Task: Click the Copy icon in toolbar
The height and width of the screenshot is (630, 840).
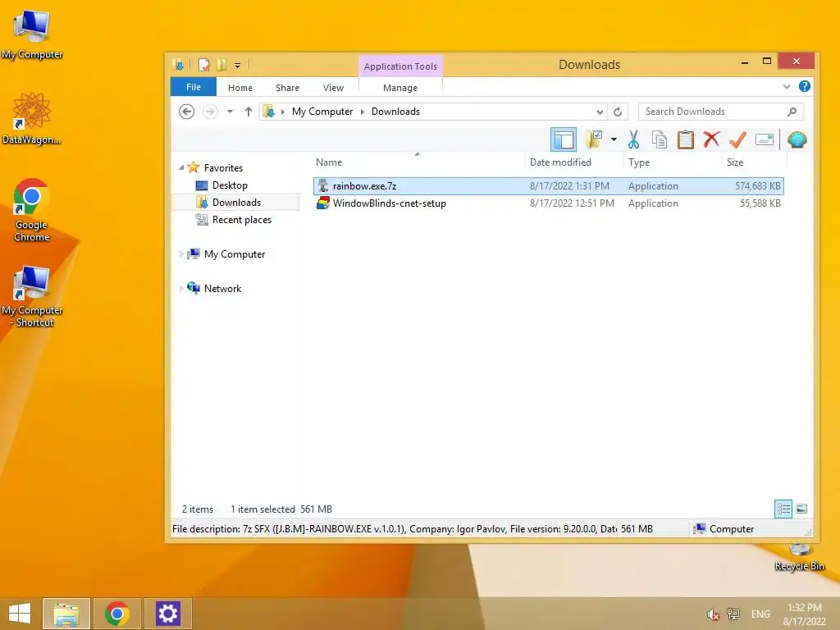Action: [660, 139]
